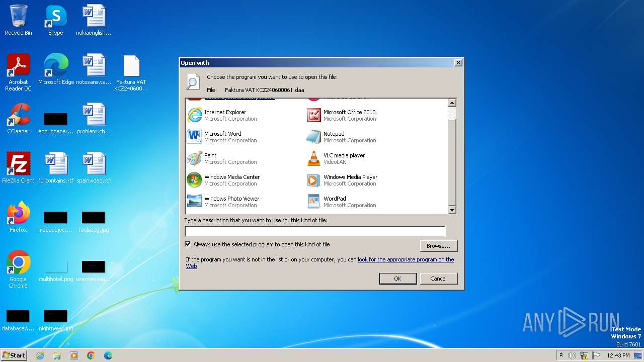Select FileZilla Client desktop icon

pyautogui.click(x=18, y=168)
